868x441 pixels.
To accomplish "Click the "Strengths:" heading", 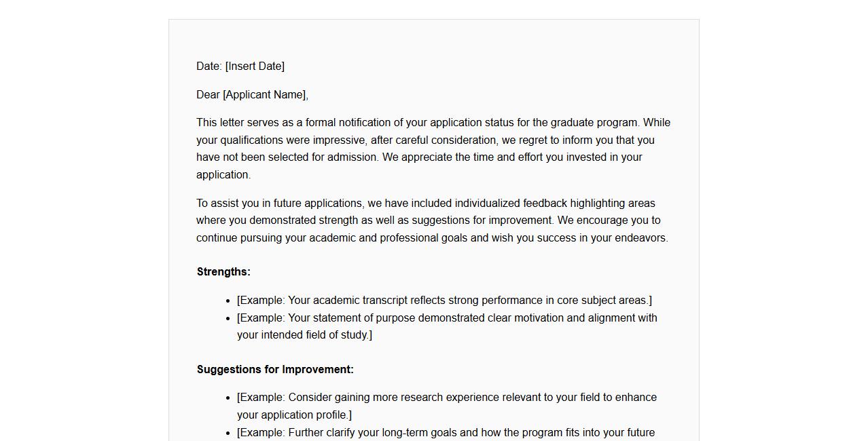I will [x=223, y=272].
